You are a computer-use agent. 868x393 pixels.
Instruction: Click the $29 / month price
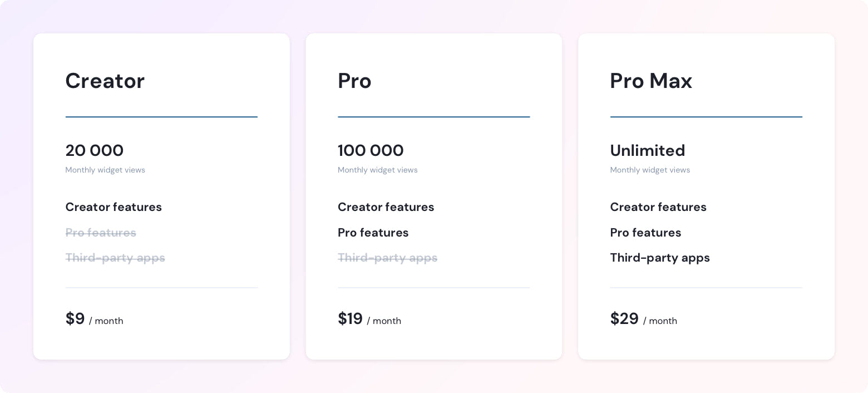pos(644,319)
